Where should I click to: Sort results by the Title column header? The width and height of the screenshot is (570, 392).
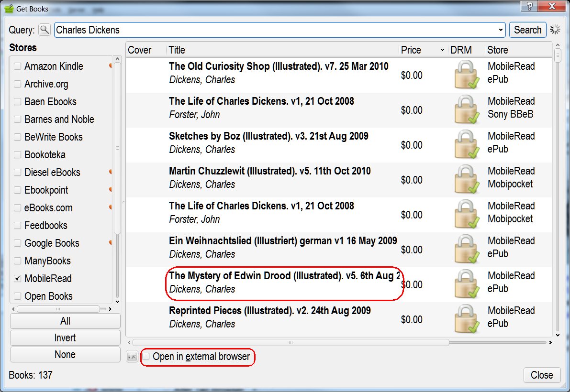(x=282, y=50)
